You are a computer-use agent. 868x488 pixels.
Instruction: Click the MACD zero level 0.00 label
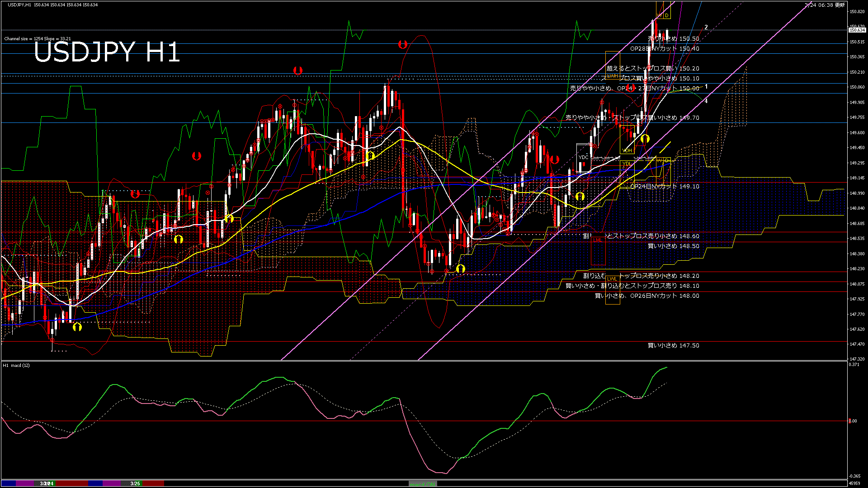pos(853,421)
